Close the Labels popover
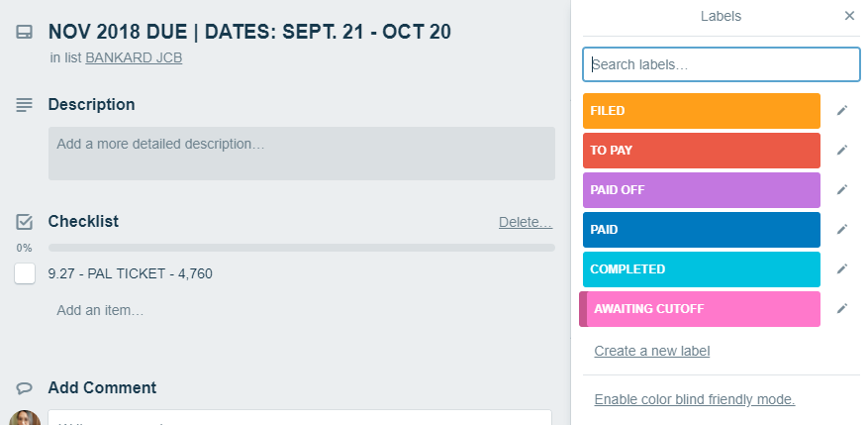The height and width of the screenshot is (425, 868). point(849,16)
